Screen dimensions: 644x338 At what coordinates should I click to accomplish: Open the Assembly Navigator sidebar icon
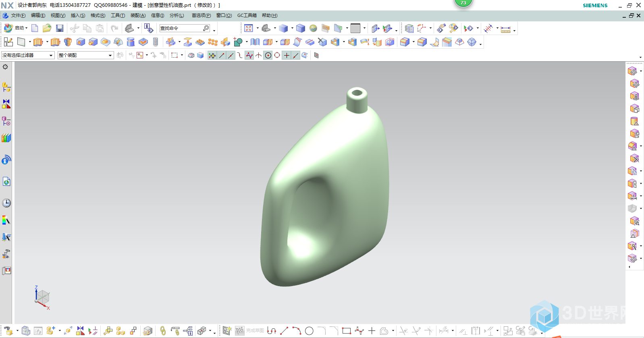[x=6, y=87]
